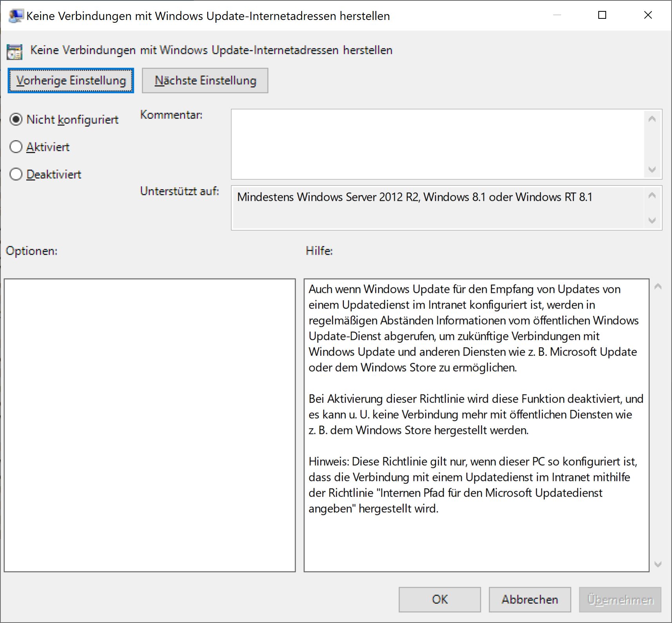Click the dialog title bar computer icon
Viewport: 672px width, 623px height.
click(x=16, y=16)
